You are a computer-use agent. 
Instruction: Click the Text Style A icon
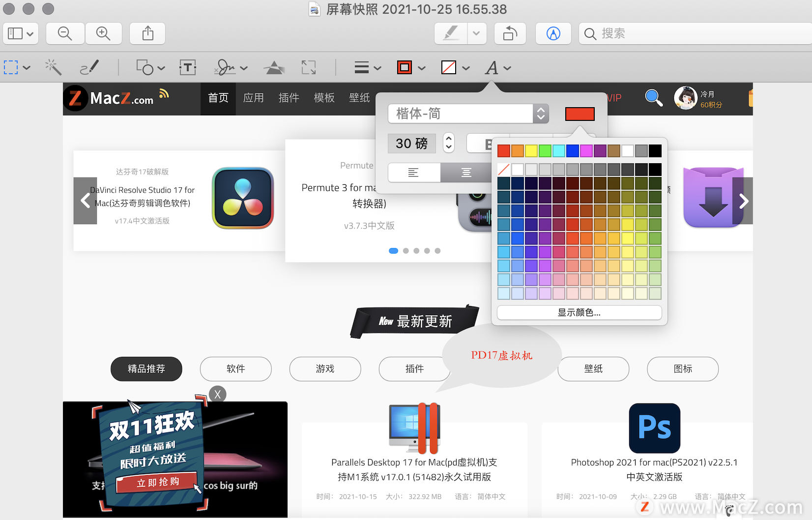pyautogui.click(x=492, y=67)
